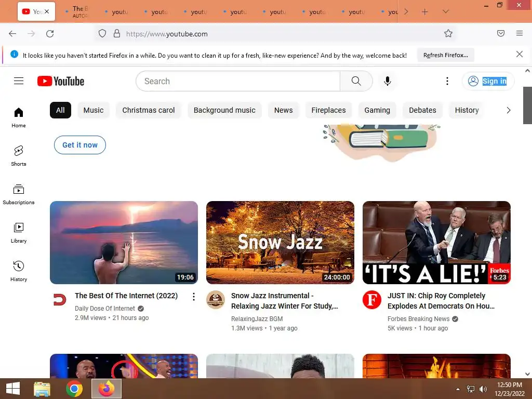Image resolution: width=532 pixels, height=399 pixels.
Task: Open the Daily Dose Of Internet channel avatar
Action: pyautogui.click(x=59, y=300)
